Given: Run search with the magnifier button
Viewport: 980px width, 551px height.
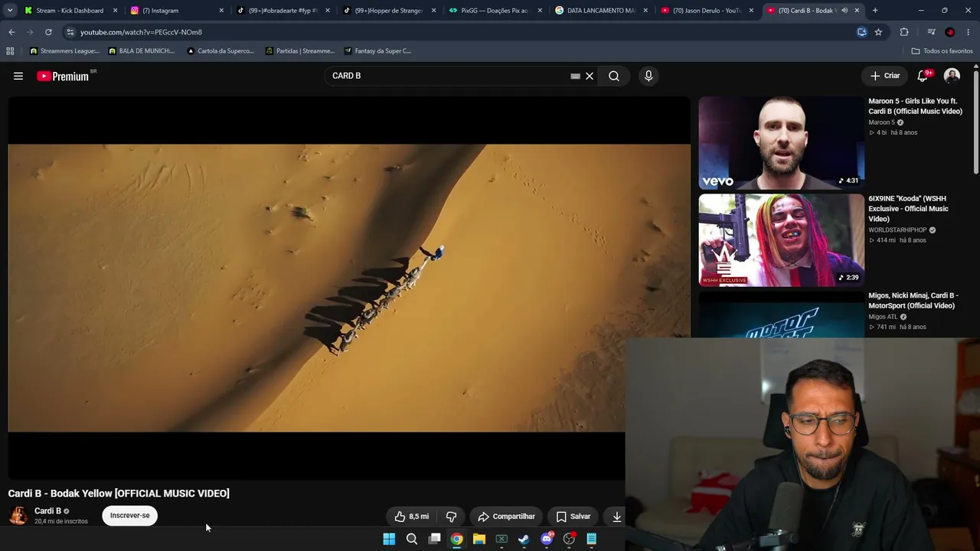Looking at the screenshot, I should point(614,76).
